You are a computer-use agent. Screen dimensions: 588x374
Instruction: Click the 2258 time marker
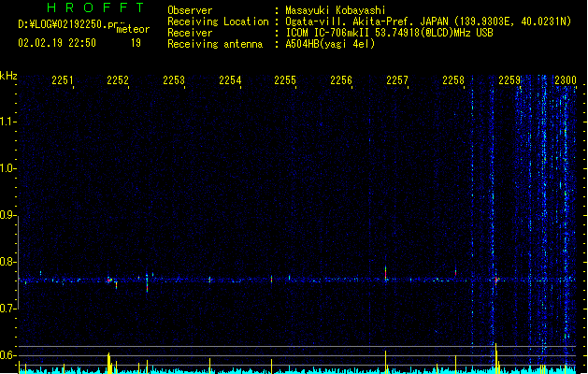(x=453, y=80)
